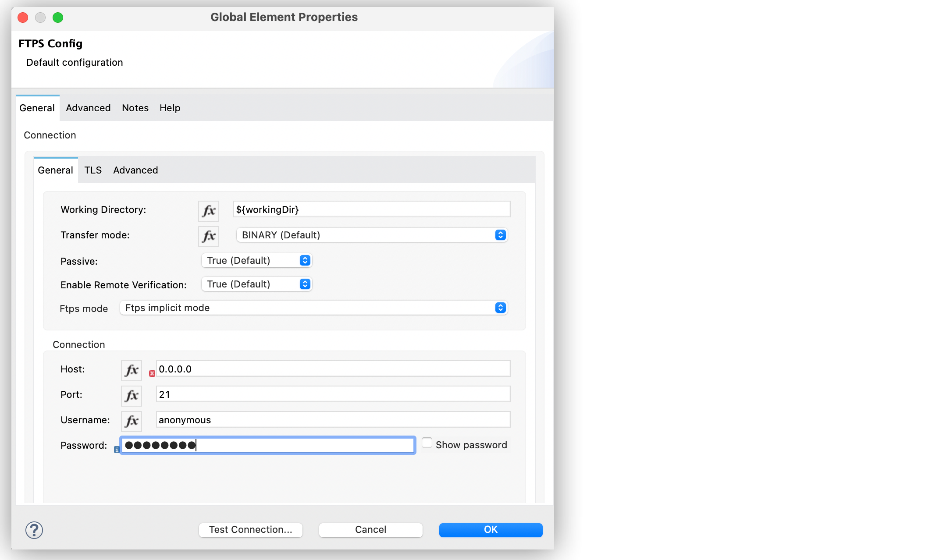Click the green zoom window button
Image resolution: width=939 pixels, height=560 pixels.
pos(58,18)
